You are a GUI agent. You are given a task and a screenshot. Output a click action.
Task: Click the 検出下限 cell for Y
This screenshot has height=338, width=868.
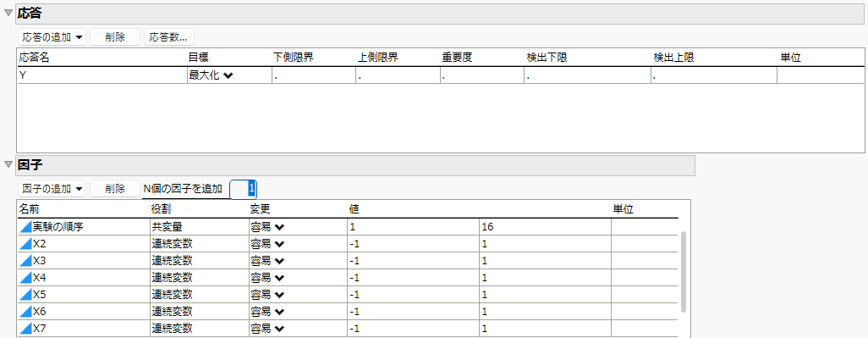click(x=587, y=76)
